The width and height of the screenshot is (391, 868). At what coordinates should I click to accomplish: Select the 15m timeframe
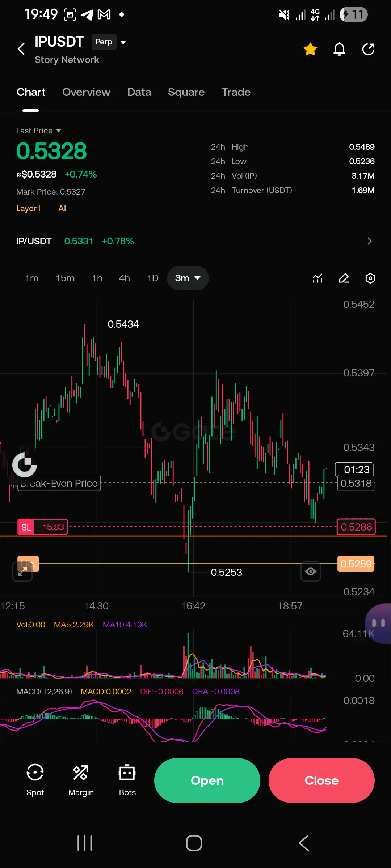[x=65, y=278]
